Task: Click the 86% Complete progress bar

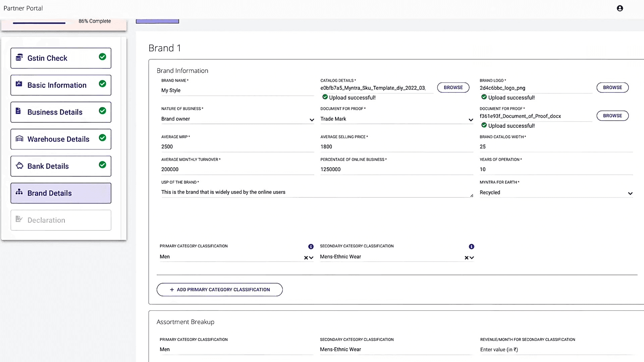Action: 39,23
